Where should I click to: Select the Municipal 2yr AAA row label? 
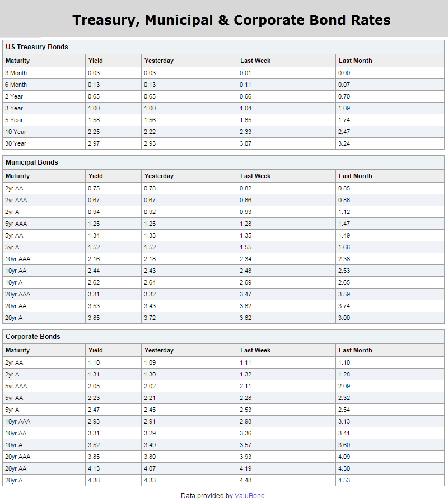coord(16,200)
